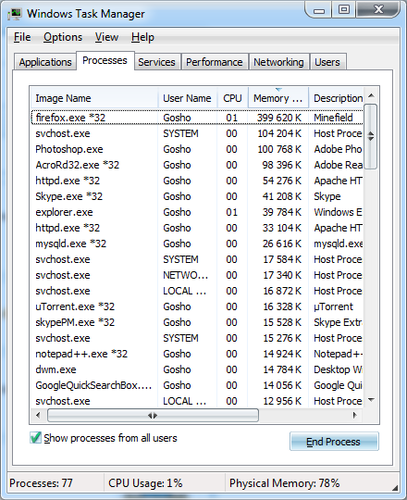
Task: Sort by Memory column header
Action: tap(278, 98)
